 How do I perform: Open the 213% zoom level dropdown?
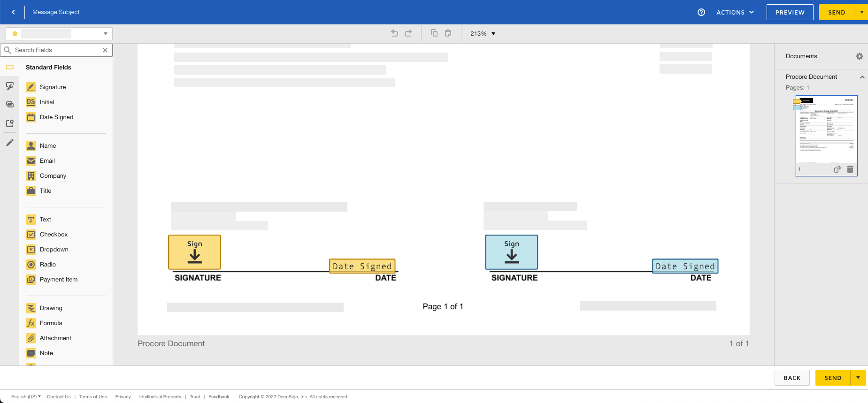(x=483, y=34)
